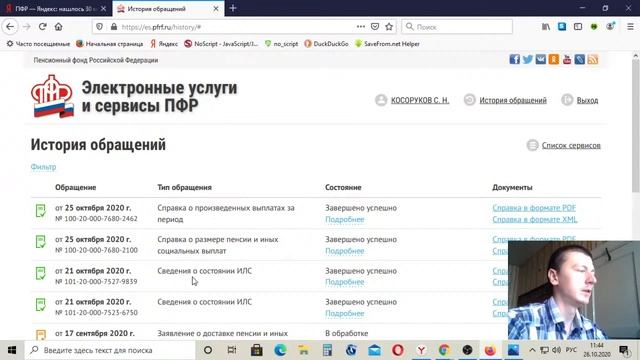Image resolution: width=640 pixels, height=360 pixels.
Task: Open browser home page
Action: click(x=58, y=27)
